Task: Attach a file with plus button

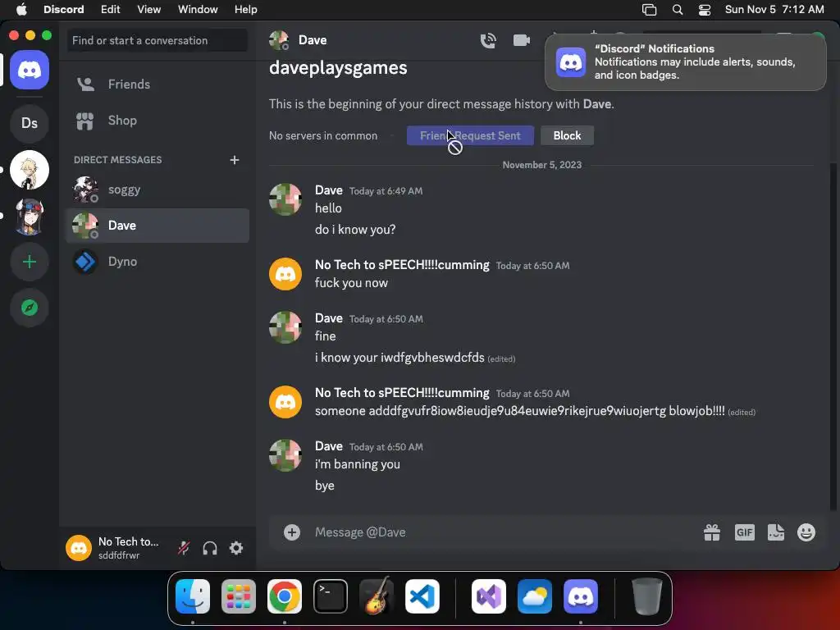Action: 292,532
